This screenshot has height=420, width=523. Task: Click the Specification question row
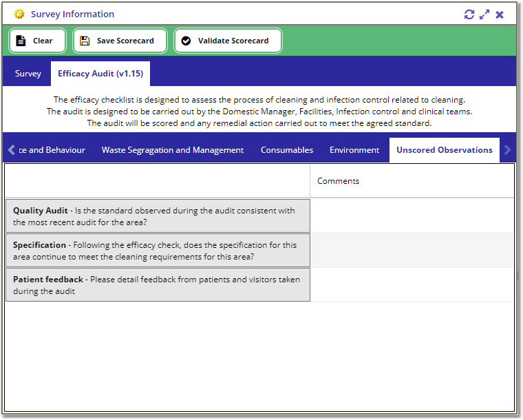click(x=158, y=250)
